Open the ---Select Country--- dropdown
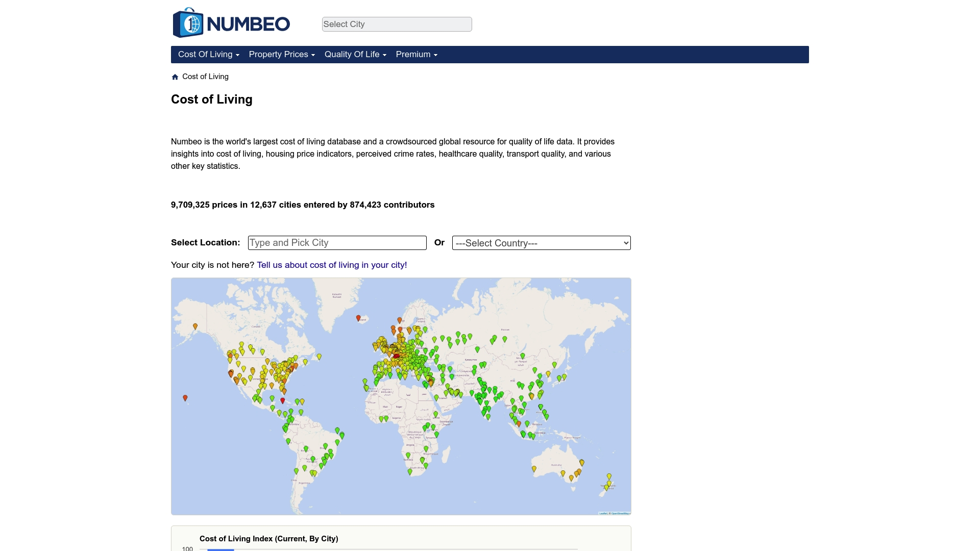This screenshot has width=980, height=551. (541, 243)
